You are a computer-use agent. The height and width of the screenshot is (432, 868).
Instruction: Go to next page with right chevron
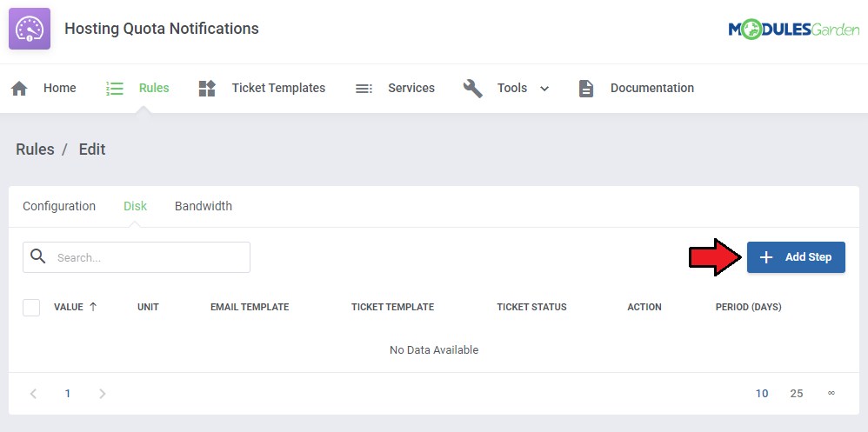click(102, 393)
